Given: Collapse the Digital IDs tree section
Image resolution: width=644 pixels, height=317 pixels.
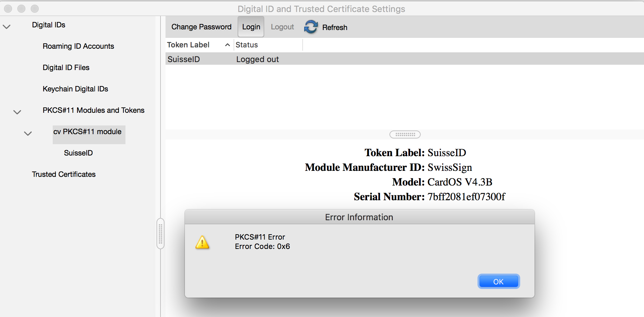Looking at the screenshot, I should [x=7, y=26].
